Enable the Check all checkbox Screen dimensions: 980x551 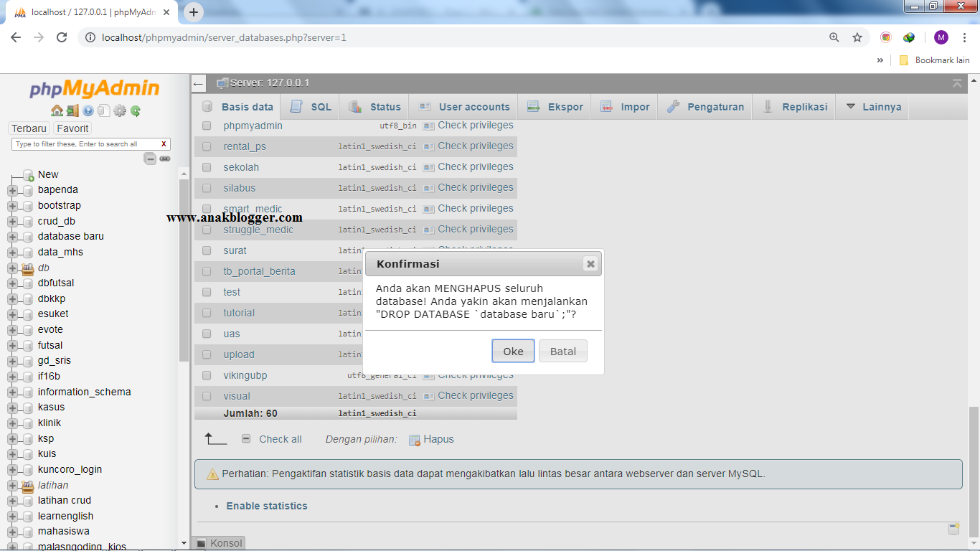pyautogui.click(x=246, y=439)
